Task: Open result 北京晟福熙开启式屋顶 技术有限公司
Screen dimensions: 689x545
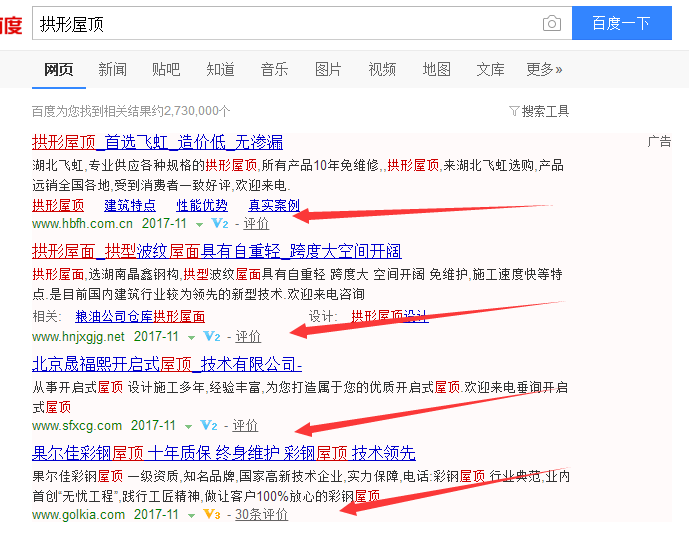Action: (167, 364)
